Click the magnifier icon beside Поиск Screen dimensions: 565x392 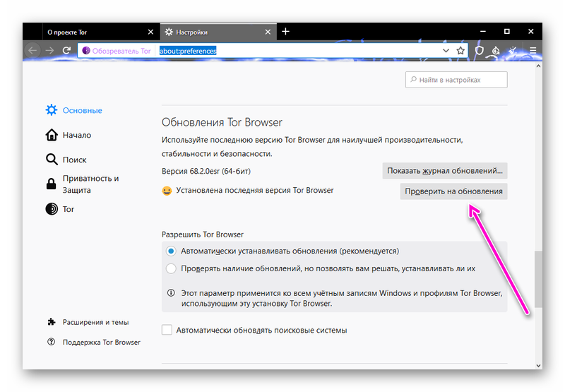pyautogui.click(x=52, y=159)
